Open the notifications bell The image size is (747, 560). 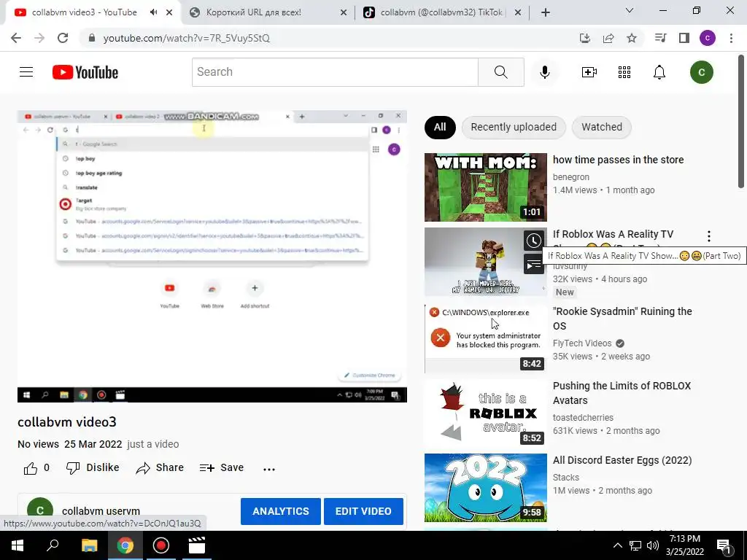[x=659, y=72]
